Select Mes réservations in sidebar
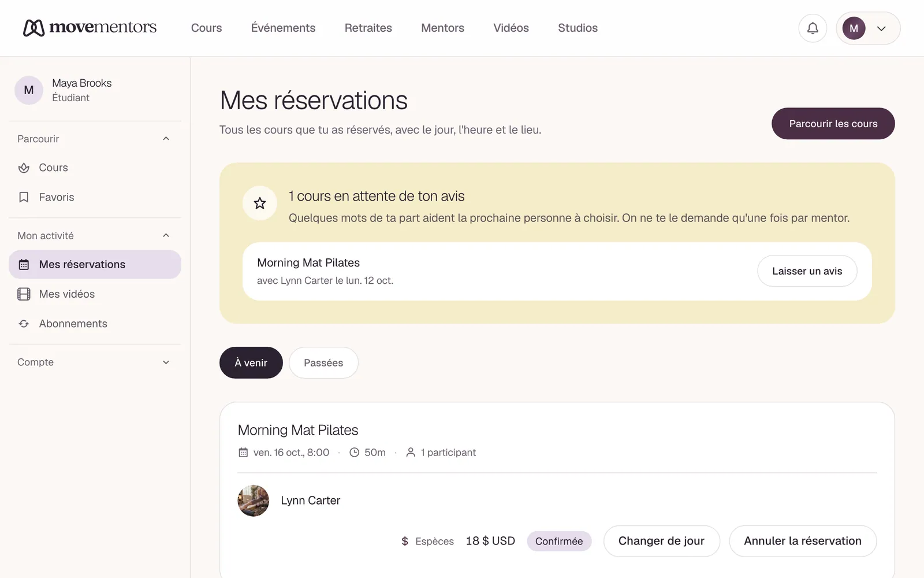 [95, 264]
